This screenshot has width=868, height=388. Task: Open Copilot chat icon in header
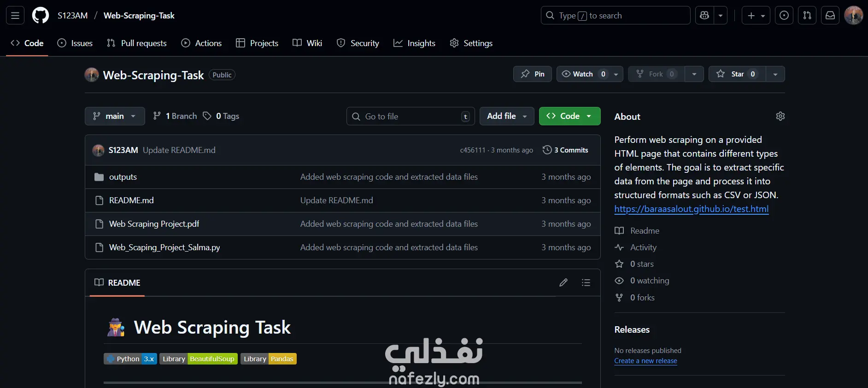click(704, 16)
